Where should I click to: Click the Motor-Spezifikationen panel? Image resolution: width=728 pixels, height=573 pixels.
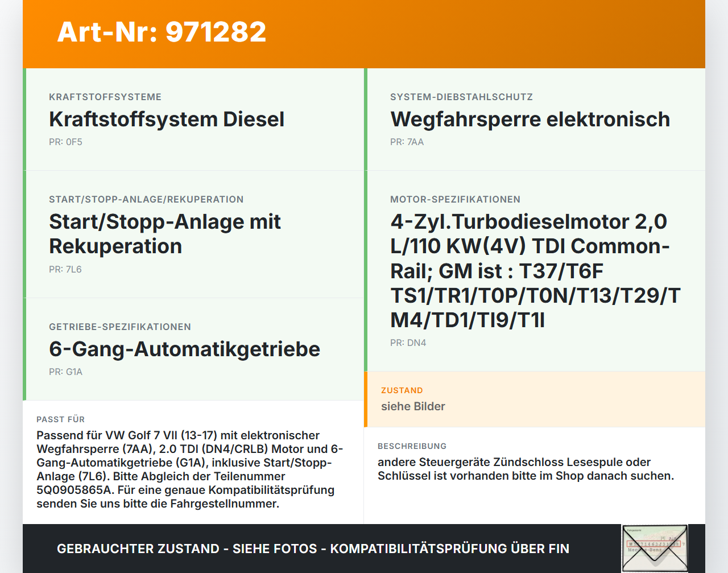[529, 270]
